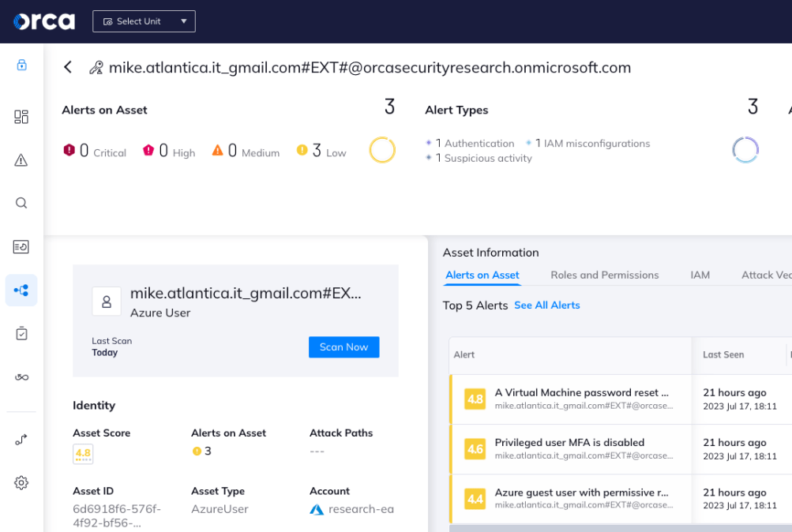
Task: Click the yellow alerts donut chart
Action: click(x=382, y=150)
